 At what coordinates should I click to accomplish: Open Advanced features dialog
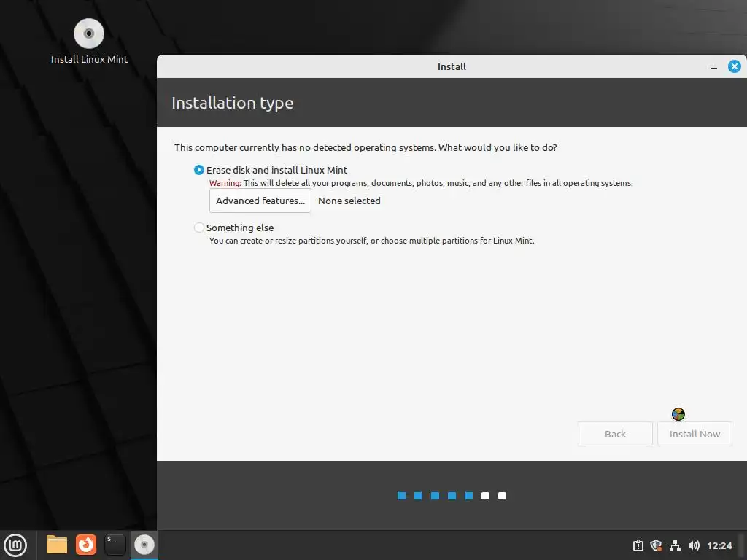click(x=260, y=201)
